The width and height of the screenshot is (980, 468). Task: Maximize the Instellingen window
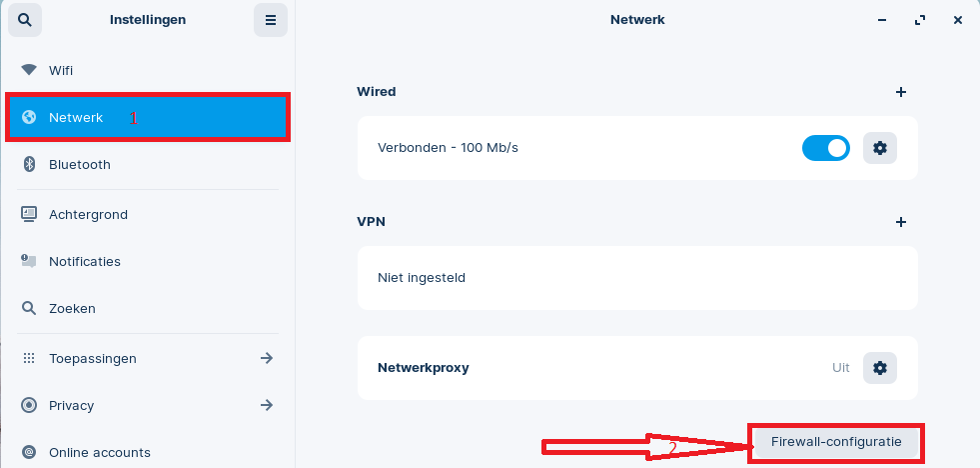920,20
